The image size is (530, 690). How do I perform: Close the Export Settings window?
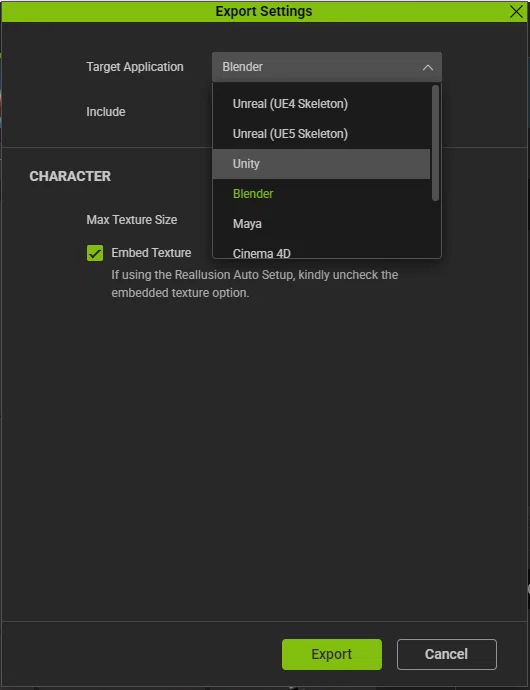coord(516,11)
